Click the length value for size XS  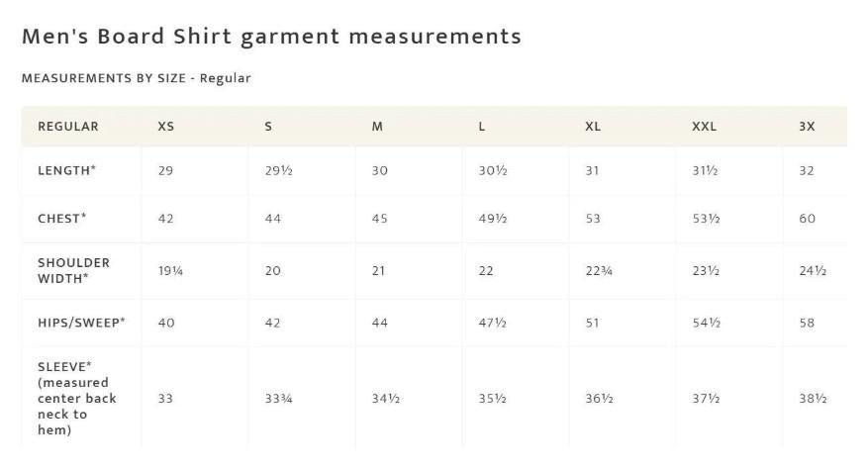pyautogui.click(x=165, y=170)
